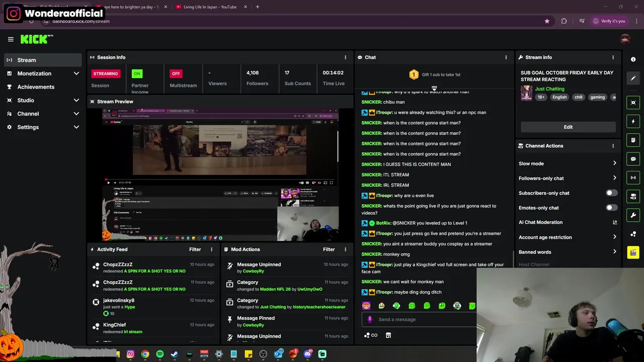Click the microphone icon in message box
644x362 pixels.
pyautogui.click(x=370, y=319)
